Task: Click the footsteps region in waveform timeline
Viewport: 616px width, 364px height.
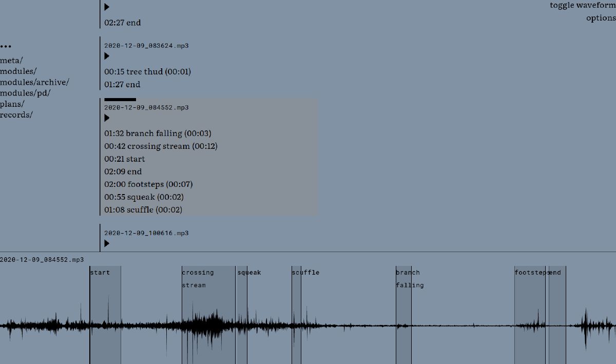Action: [530, 318]
